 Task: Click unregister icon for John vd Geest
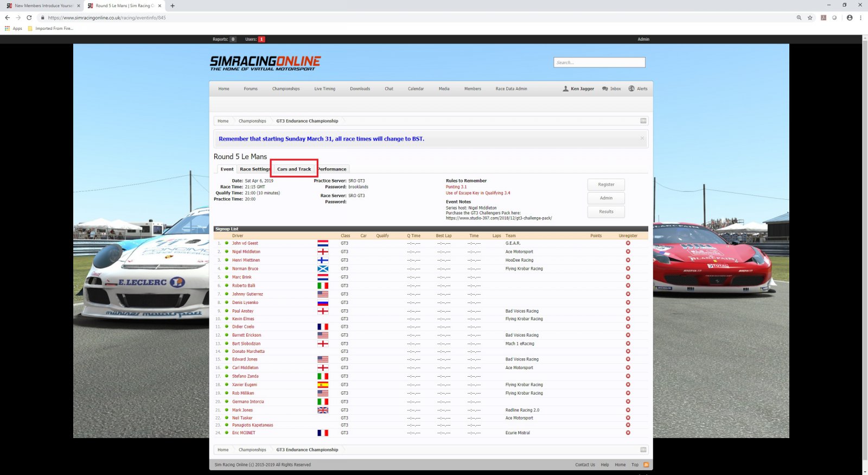coord(628,243)
